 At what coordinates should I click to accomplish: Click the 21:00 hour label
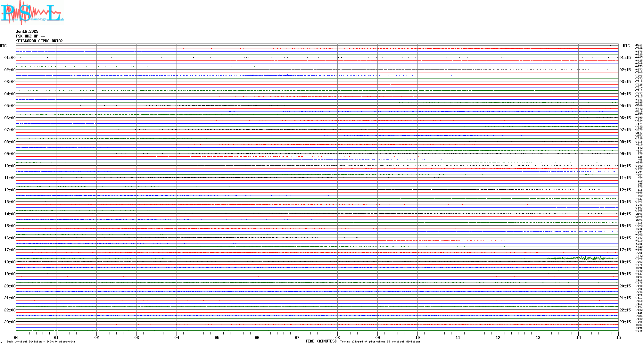pyautogui.click(x=10, y=298)
